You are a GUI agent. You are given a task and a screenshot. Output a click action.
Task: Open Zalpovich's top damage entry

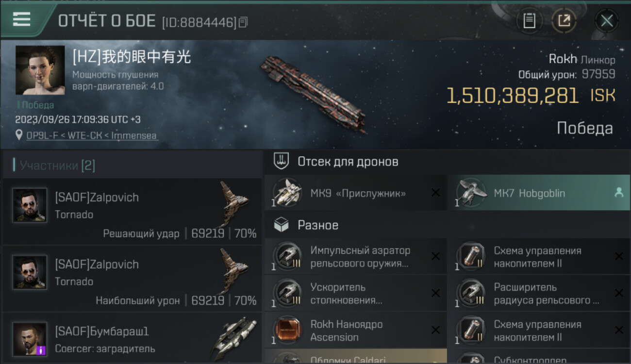[132, 279]
